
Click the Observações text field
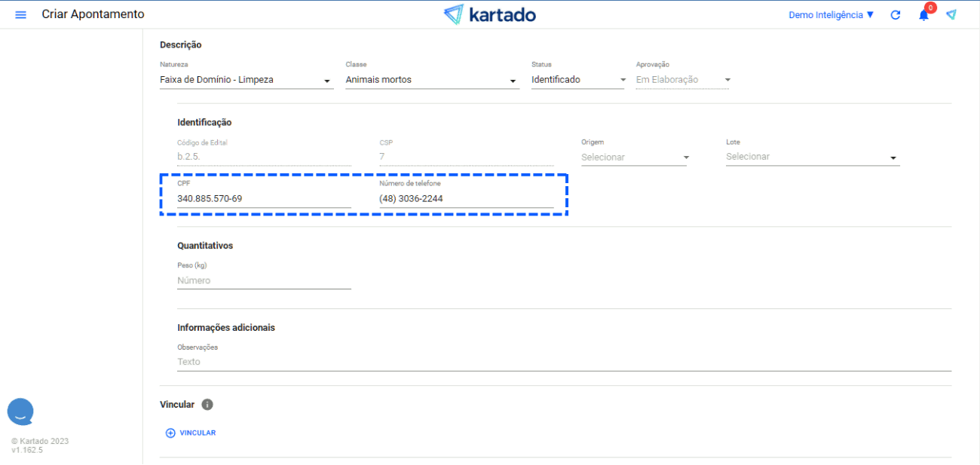pos(563,362)
